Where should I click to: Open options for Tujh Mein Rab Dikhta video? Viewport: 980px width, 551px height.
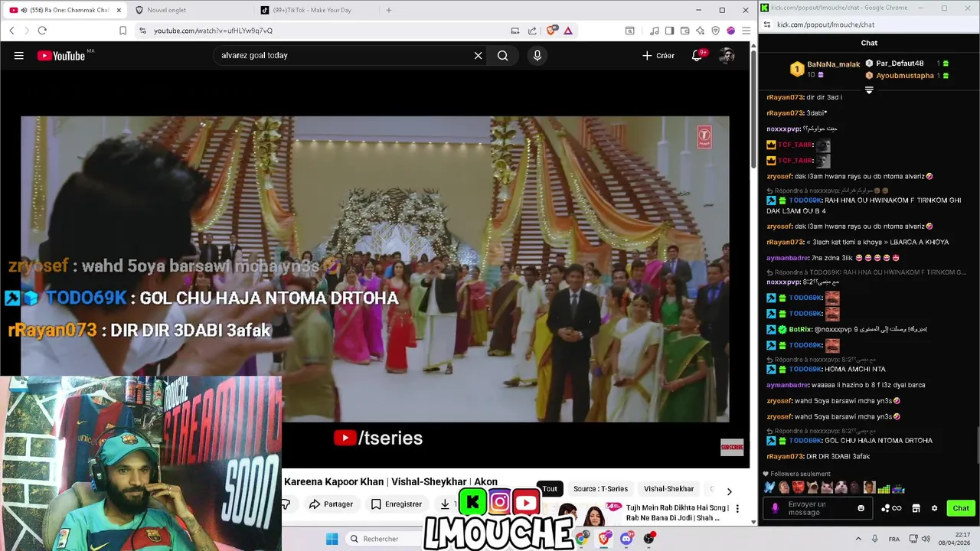pos(737,508)
